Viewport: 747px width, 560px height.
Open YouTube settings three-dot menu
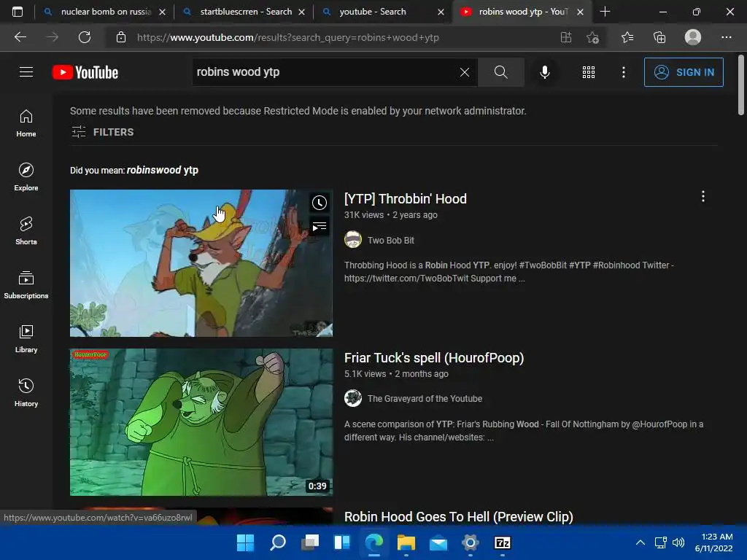coord(623,72)
